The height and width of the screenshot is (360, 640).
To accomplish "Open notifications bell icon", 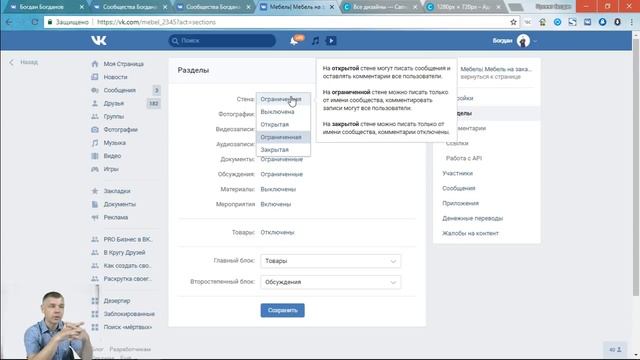I will [294, 40].
